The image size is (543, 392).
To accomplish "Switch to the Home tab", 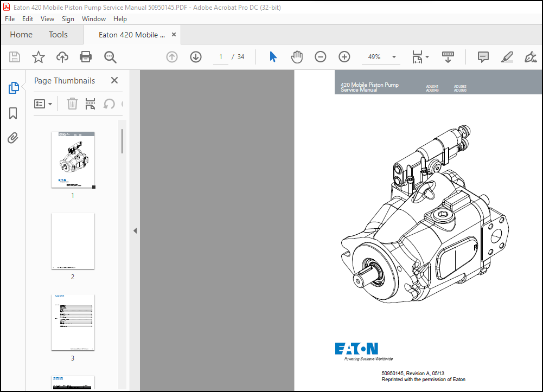I will click(21, 35).
